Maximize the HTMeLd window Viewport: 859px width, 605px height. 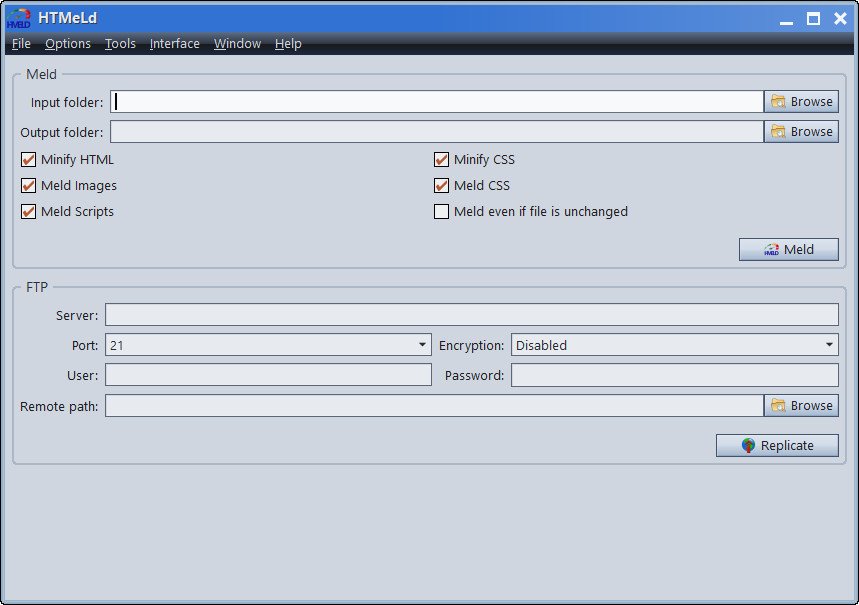pos(814,19)
